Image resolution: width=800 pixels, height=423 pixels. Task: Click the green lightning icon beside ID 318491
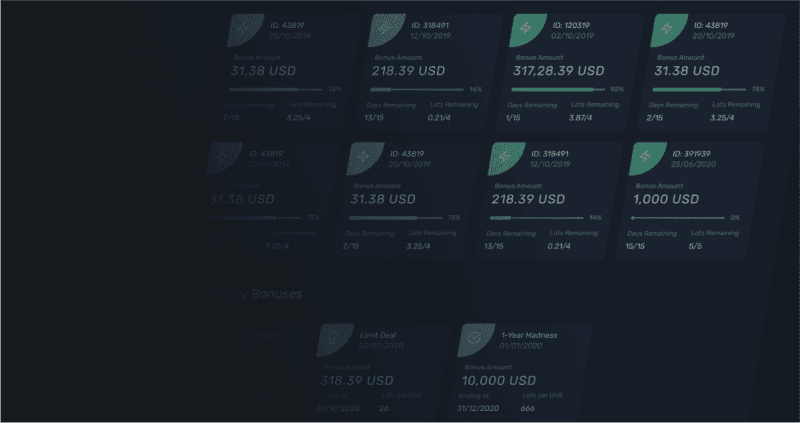(504, 157)
